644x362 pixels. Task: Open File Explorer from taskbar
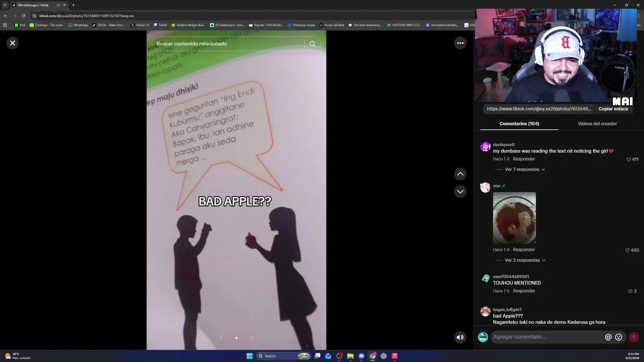[350, 356]
